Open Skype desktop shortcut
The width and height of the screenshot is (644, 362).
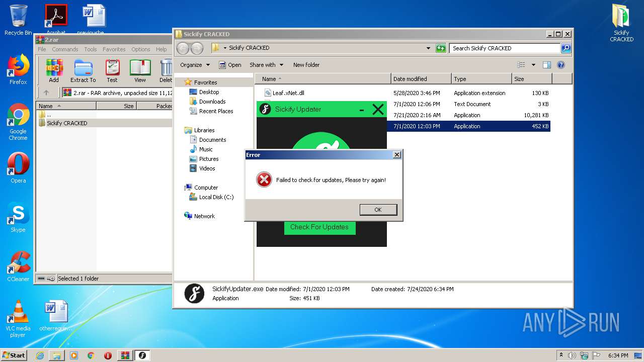pos(18,218)
